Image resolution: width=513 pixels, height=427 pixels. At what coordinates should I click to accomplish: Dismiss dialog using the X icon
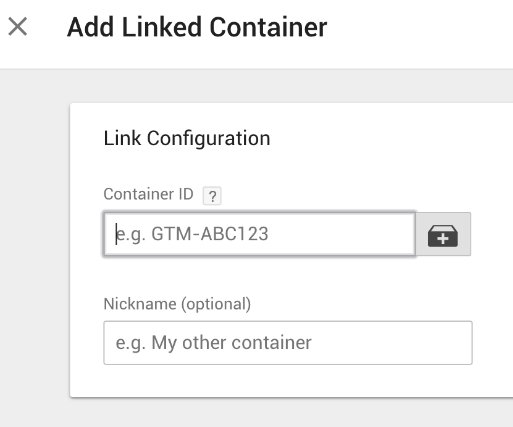pyautogui.click(x=18, y=27)
